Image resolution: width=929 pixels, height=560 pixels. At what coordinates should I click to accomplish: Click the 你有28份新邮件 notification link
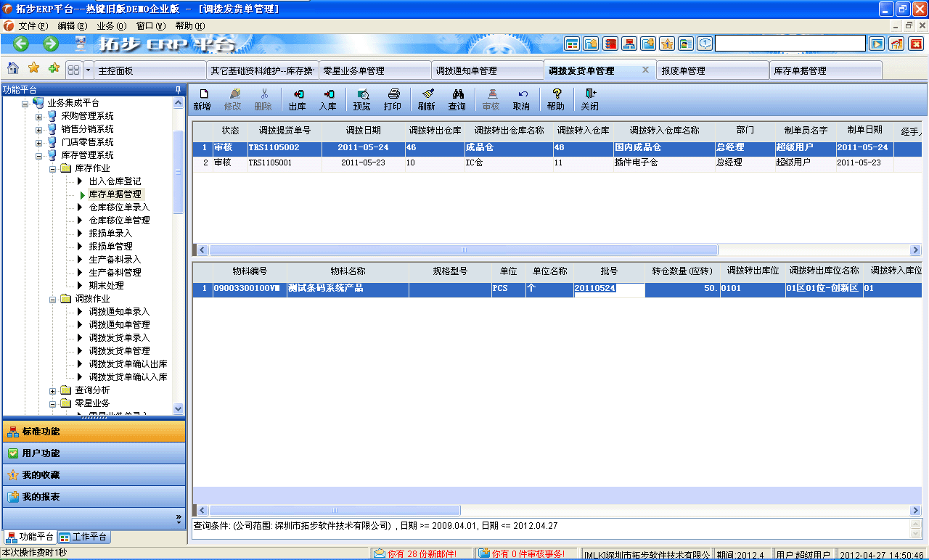(x=420, y=552)
